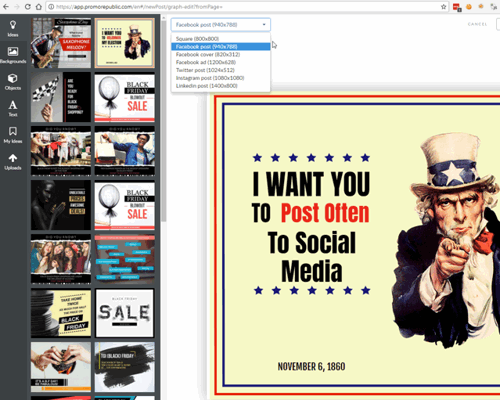
Task: Click the page info icon in address bar
Action: (x=51, y=7)
